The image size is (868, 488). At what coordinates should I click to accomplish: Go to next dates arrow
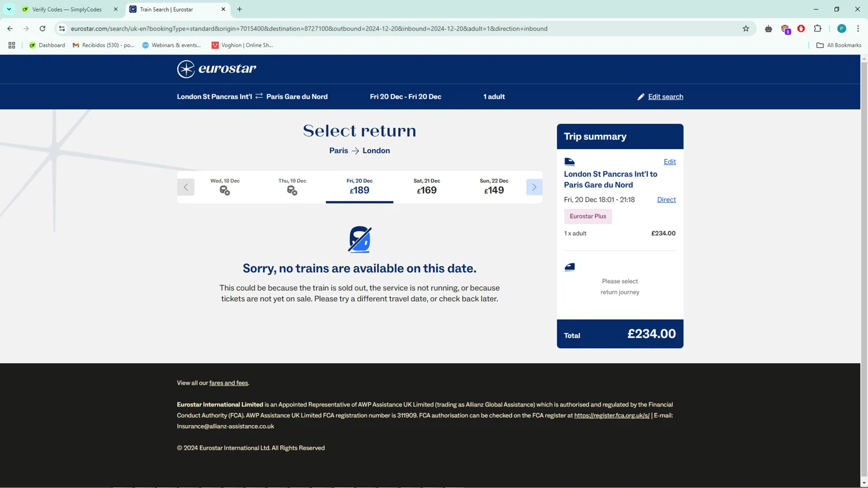pos(534,187)
